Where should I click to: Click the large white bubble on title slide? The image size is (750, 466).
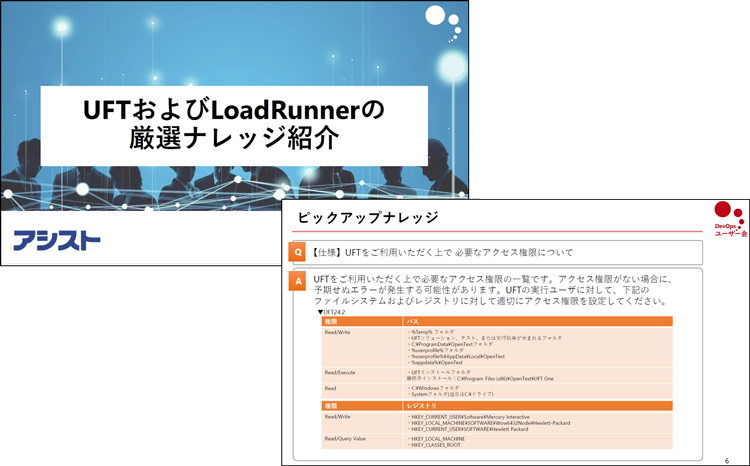tap(436, 15)
